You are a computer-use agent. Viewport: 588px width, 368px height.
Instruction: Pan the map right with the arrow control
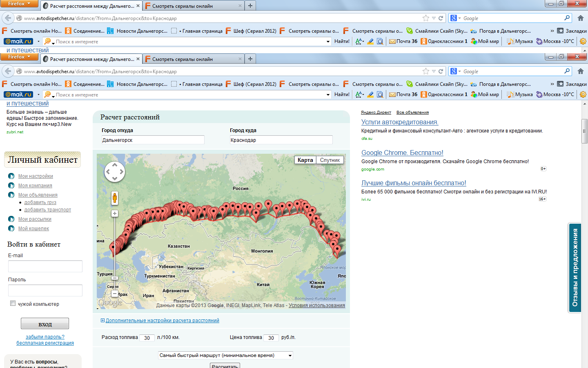(121, 172)
